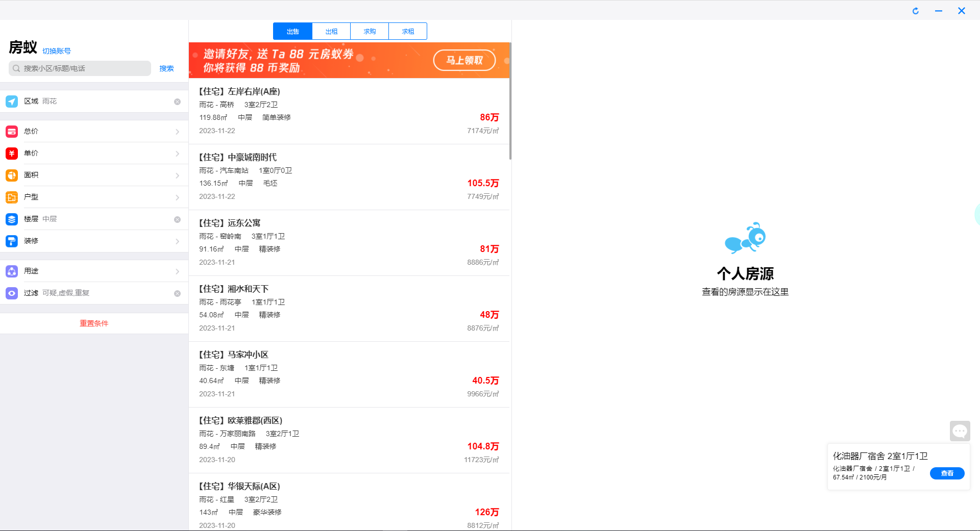This screenshot has height=531, width=980.
Task: Click the red 总价 card icon
Action: pyautogui.click(x=12, y=132)
